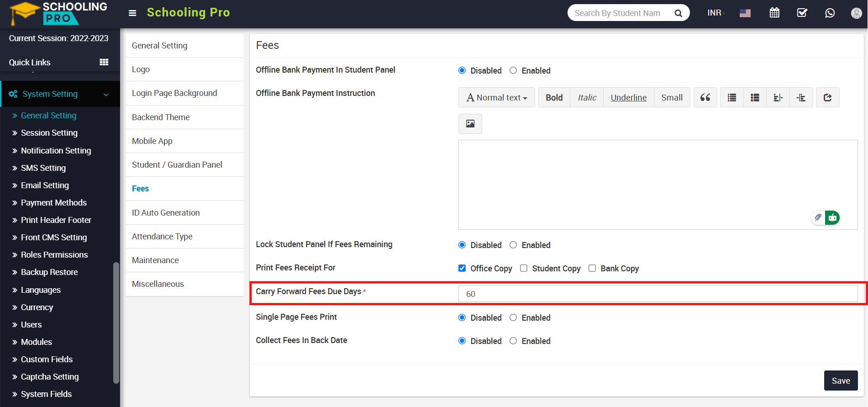Check the Student Copy checkbox
This screenshot has width=868, height=407.
(x=524, y=268)
